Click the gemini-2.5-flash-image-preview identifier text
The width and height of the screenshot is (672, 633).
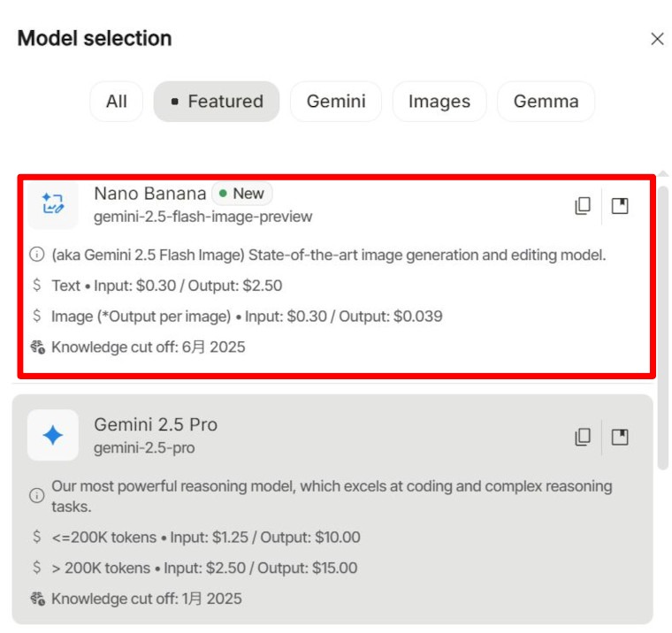click(x=202, y=217)
